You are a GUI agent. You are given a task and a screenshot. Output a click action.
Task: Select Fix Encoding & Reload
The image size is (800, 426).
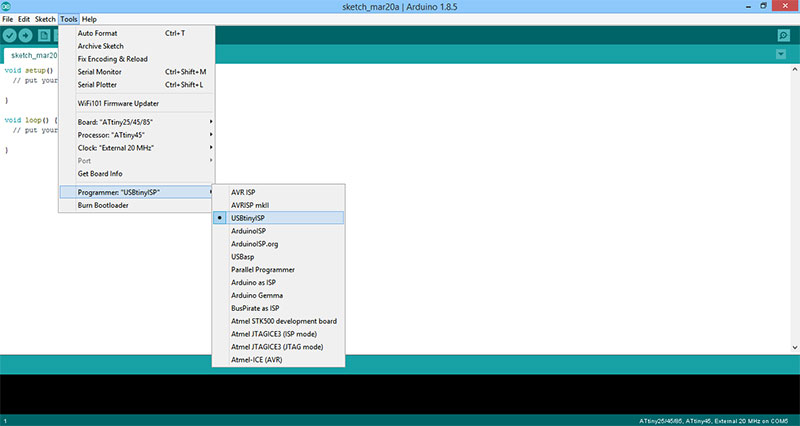pos(137,59)
